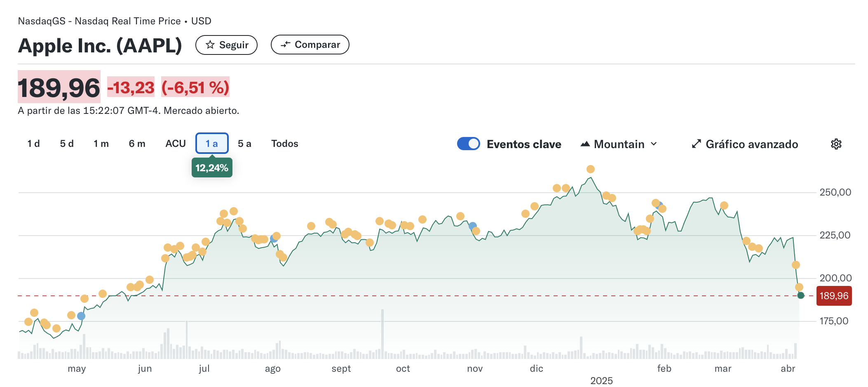
Task: Select the 1 d time range
Action: [33, 144]
